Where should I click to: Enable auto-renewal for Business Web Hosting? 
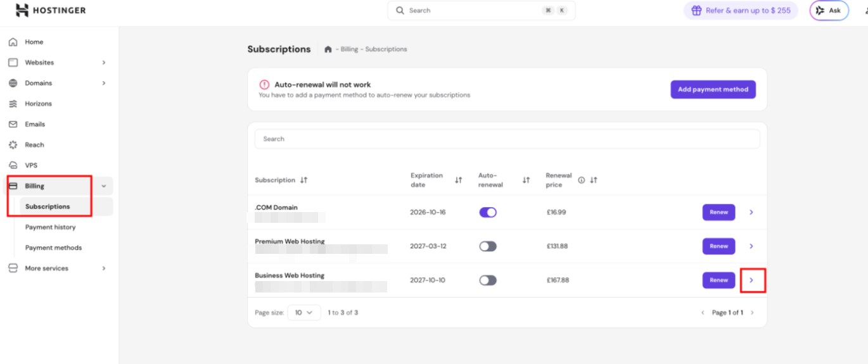click(x=488, y=280)
